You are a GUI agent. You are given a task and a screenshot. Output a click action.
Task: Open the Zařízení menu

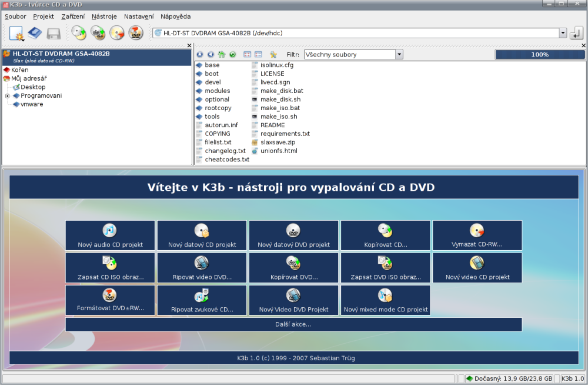point(73,16)
